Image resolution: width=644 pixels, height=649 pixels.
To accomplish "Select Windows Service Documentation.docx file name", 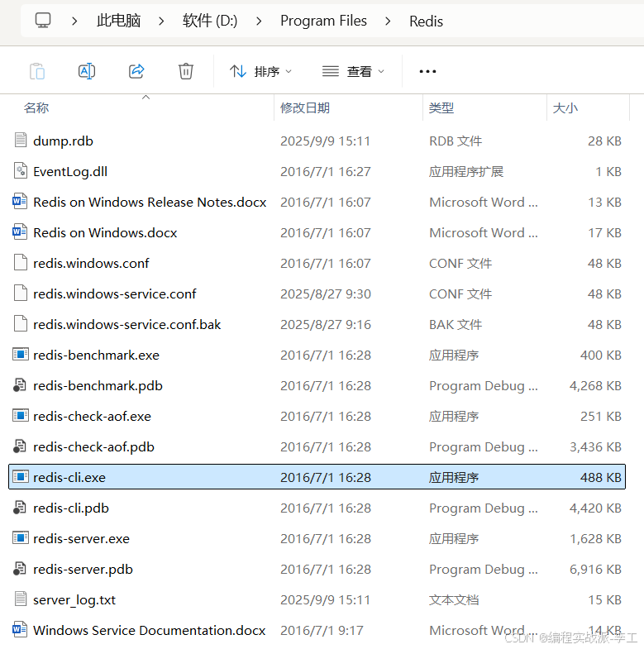I will (x=150, y=631).
